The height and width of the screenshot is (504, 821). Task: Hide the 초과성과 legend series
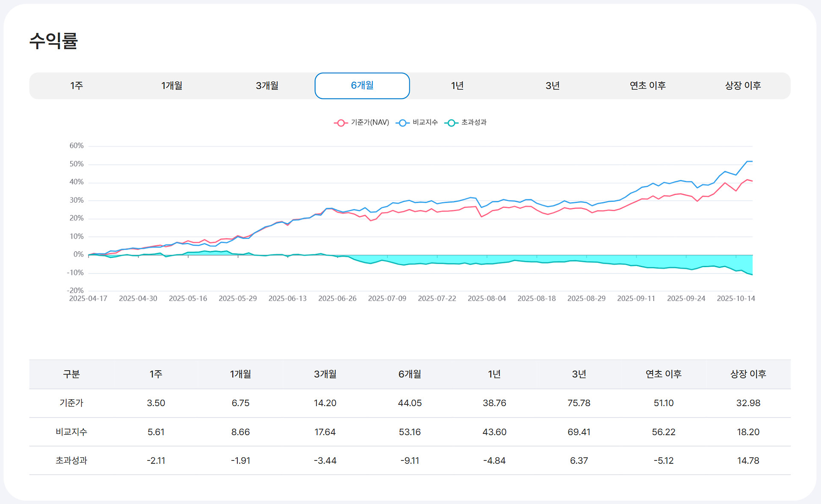tap(473, 123)
